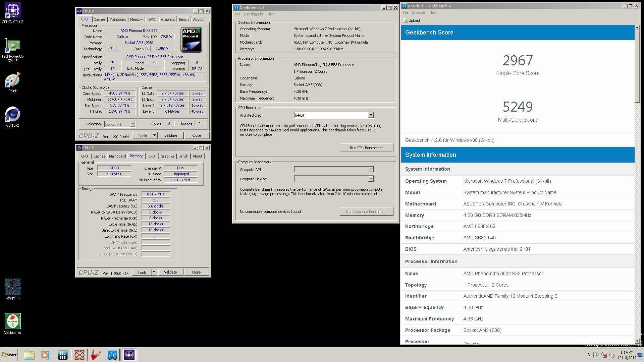The height and width of the screenshot is (362, 644).
Task: Open the TechPowerUp GPU-Z desktop icon
Action: [12, 50]
